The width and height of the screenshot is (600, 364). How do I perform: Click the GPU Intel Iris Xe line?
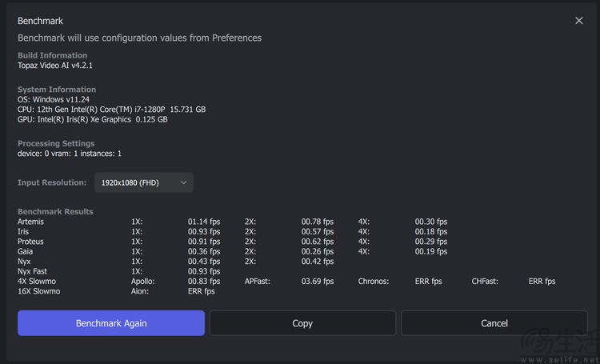(92, 119)
